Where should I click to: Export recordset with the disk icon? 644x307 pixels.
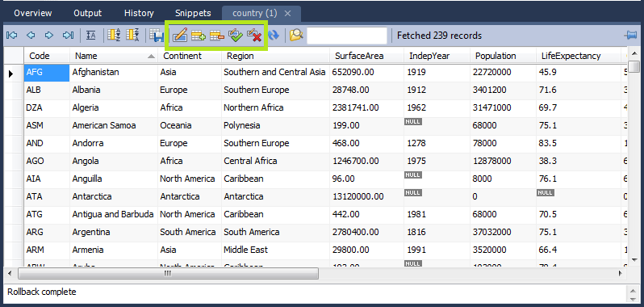coord(156,36)
